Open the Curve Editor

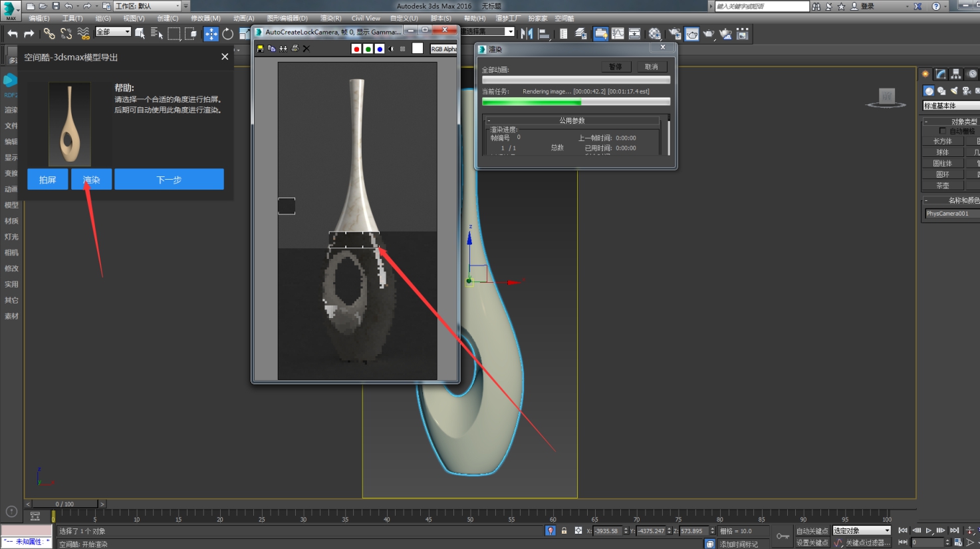pos(618,33)
